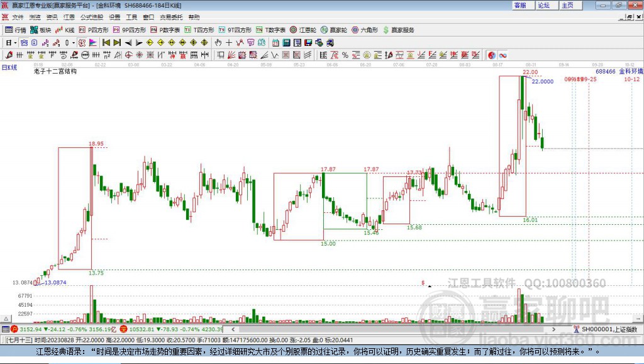The image size is (644, 364).
Task: Expand the candlestick style dropdown arrow
Action: pos(74,42)
